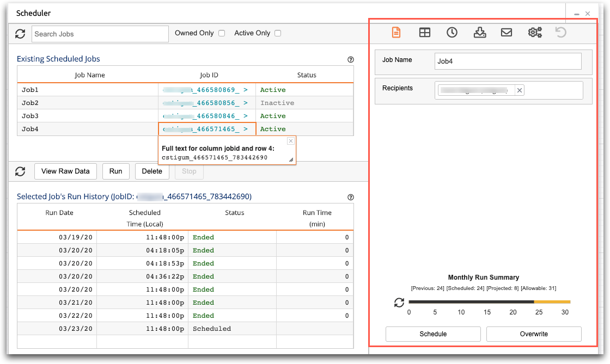
Task: Remove the recipient with the X
Action: (520, 90)
